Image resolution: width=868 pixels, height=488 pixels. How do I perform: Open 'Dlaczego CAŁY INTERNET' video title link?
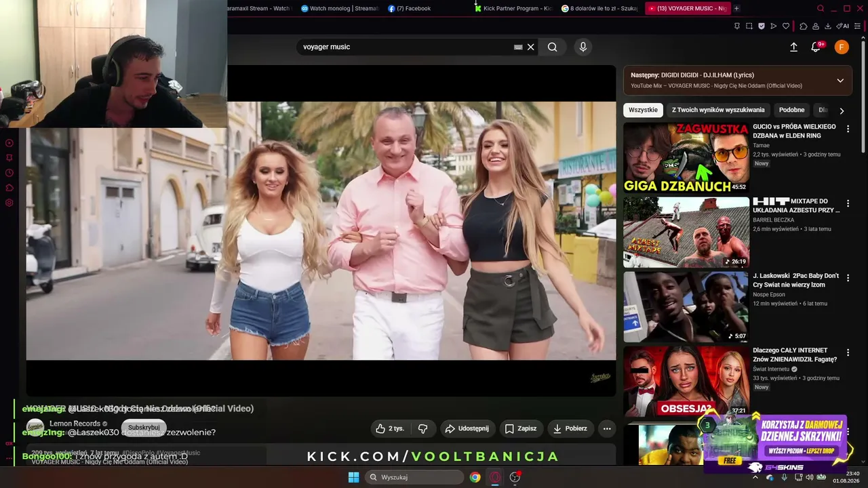[x=795, y=354]
